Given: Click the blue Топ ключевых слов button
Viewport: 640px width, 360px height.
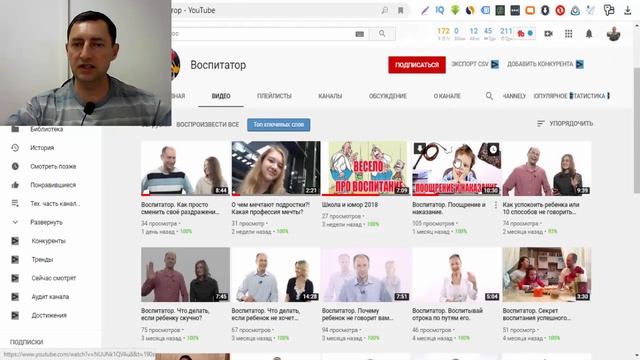Looking at the screenshot, I should (278, 124).
